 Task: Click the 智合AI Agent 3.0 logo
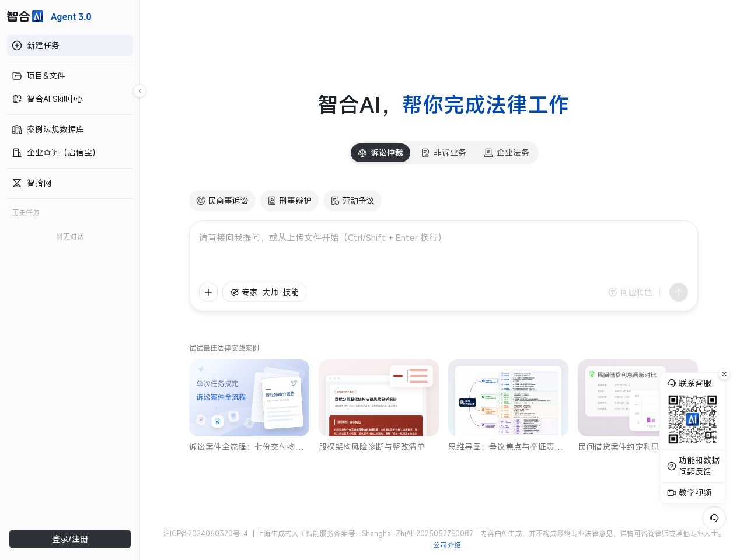pos(49,16)
